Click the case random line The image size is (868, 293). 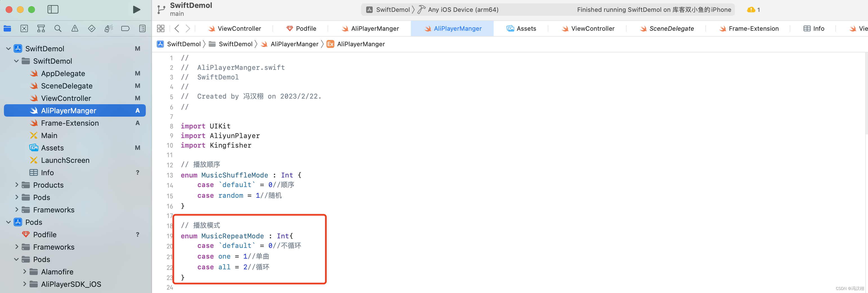240,196
